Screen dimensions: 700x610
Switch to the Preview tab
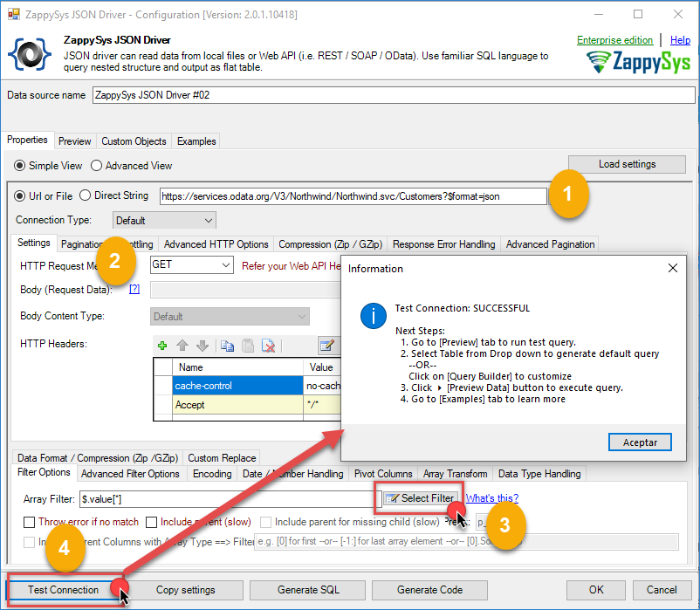pos(74,141)
